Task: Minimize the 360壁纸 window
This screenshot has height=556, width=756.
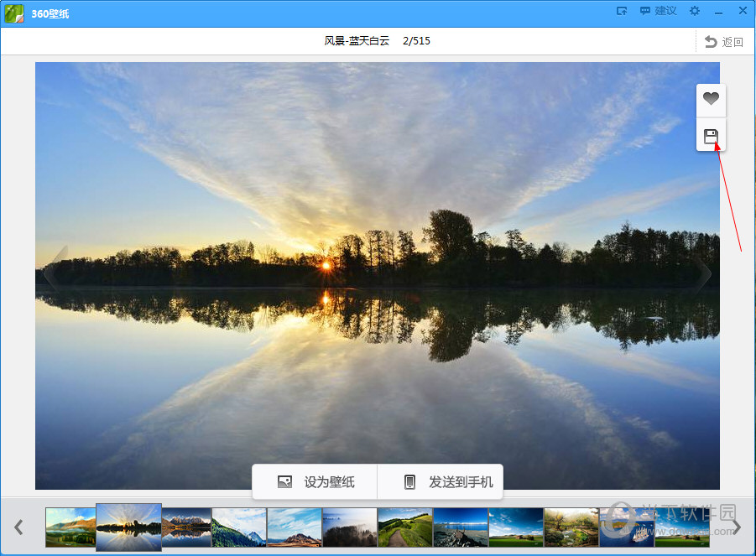Action: (718, 12)
